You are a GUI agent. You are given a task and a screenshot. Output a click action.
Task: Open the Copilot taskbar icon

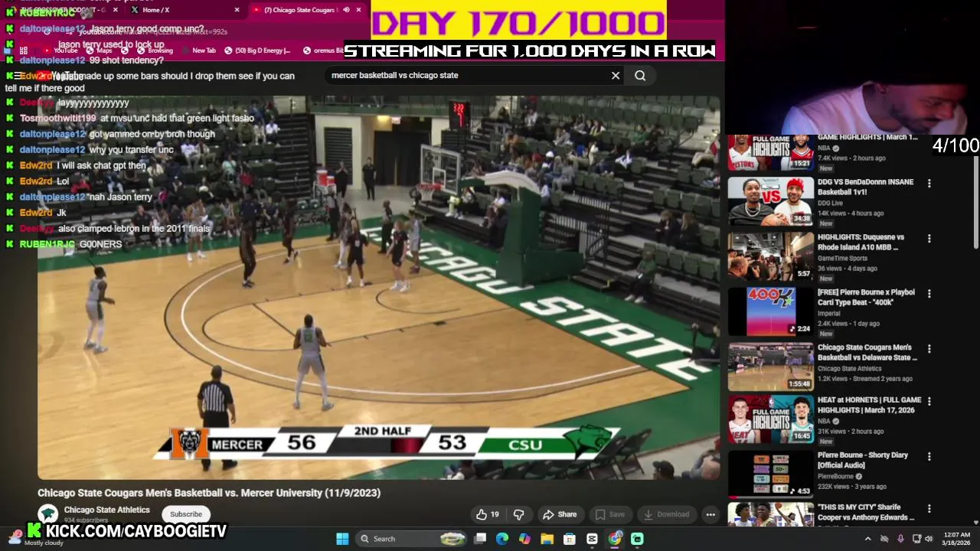[x=524, y=539]
